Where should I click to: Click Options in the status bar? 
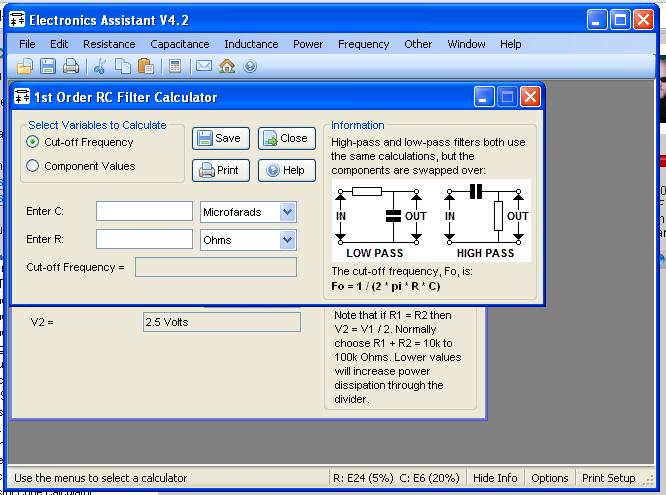[550, 478]
